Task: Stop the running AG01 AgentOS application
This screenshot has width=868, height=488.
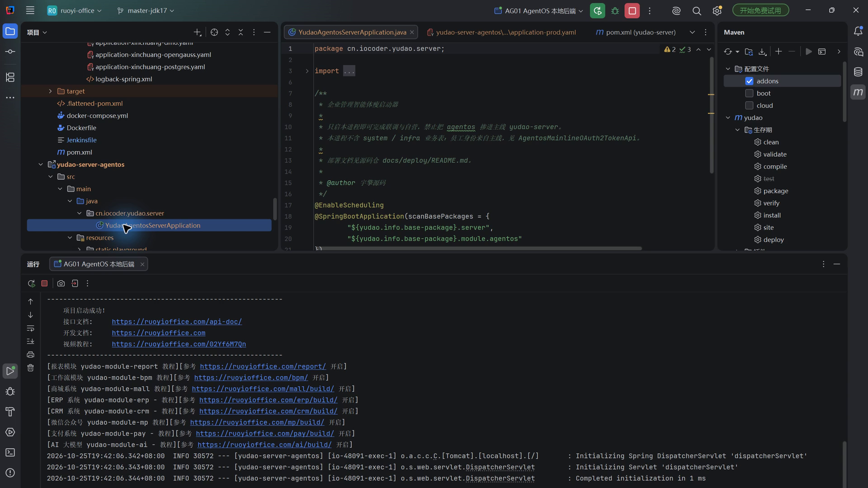Action: tap(632, 10)
